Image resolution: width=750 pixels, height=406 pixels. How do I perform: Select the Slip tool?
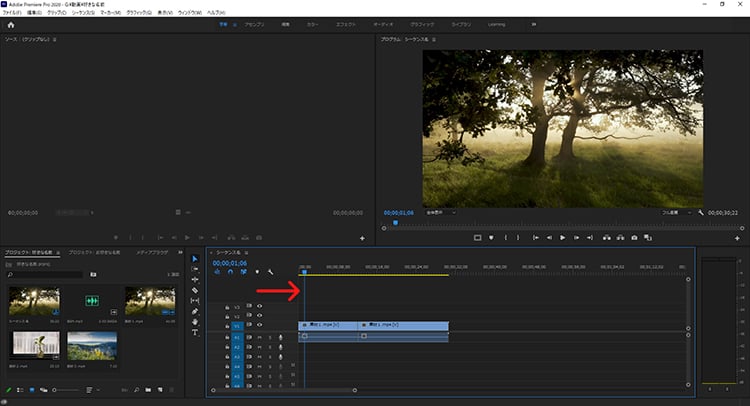pyautogui.click(x=195, y=301)
